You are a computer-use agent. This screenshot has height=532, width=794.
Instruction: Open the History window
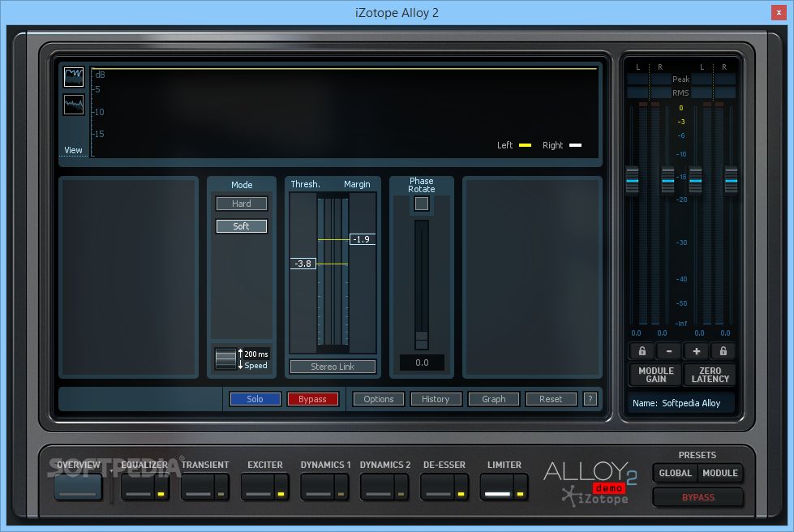click(x=436, y=399)
